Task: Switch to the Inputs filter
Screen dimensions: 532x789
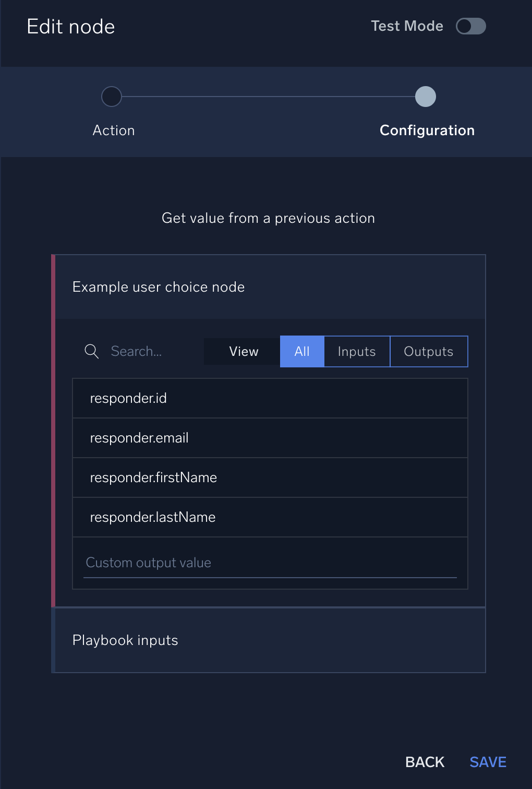Action: pyautogui.click(x=356, y=351)
